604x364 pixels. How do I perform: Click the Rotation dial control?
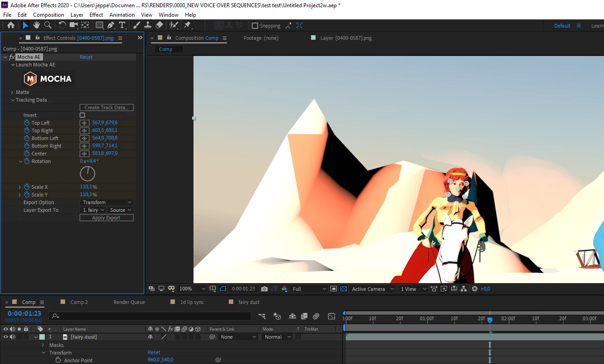point(88,174)
